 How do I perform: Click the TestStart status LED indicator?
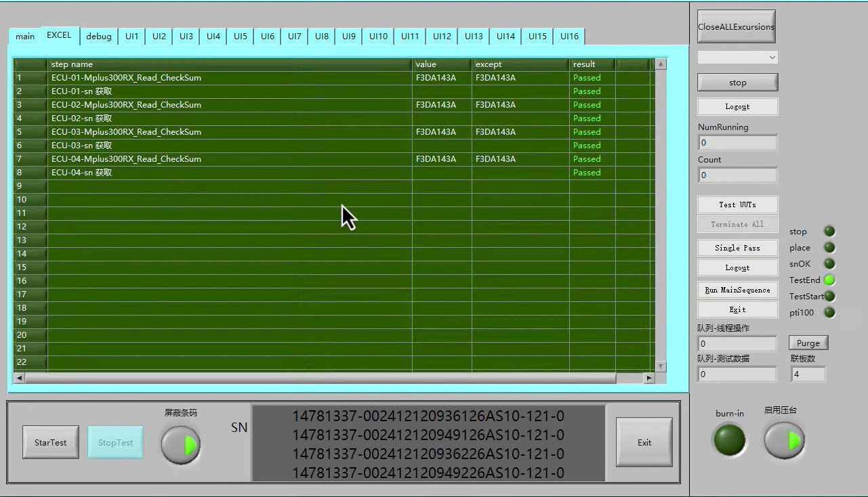[x=829, y=297]
